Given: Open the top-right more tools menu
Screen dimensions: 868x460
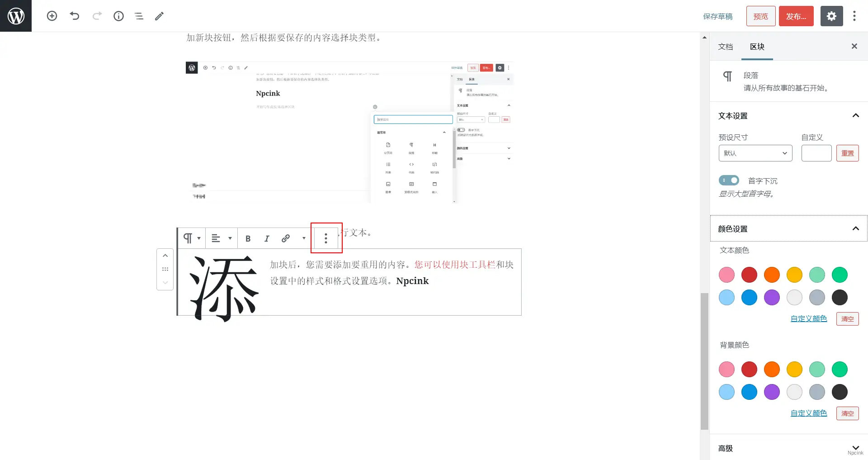Looking at the screenshot, I should [x=854, y=16].
